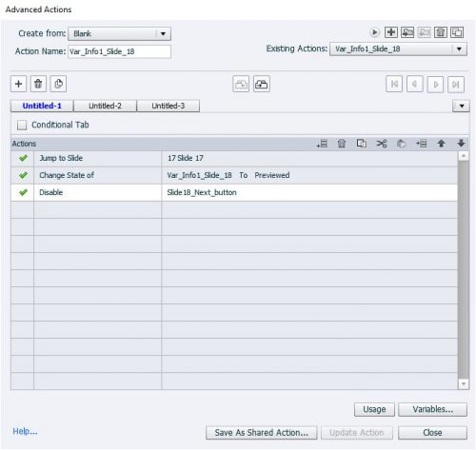Toggle green checkmark on Disable row
This screenshot has width=476, height=450.
pyautogui.click(x=23, y=192)
